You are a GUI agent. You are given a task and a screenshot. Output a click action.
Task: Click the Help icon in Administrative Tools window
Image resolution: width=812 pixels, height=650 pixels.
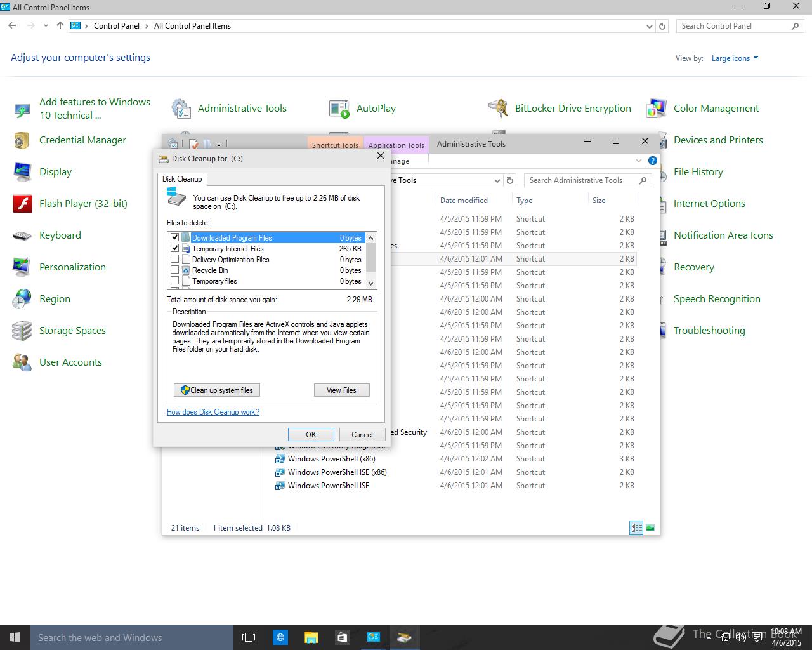click(x=652, y=161)
